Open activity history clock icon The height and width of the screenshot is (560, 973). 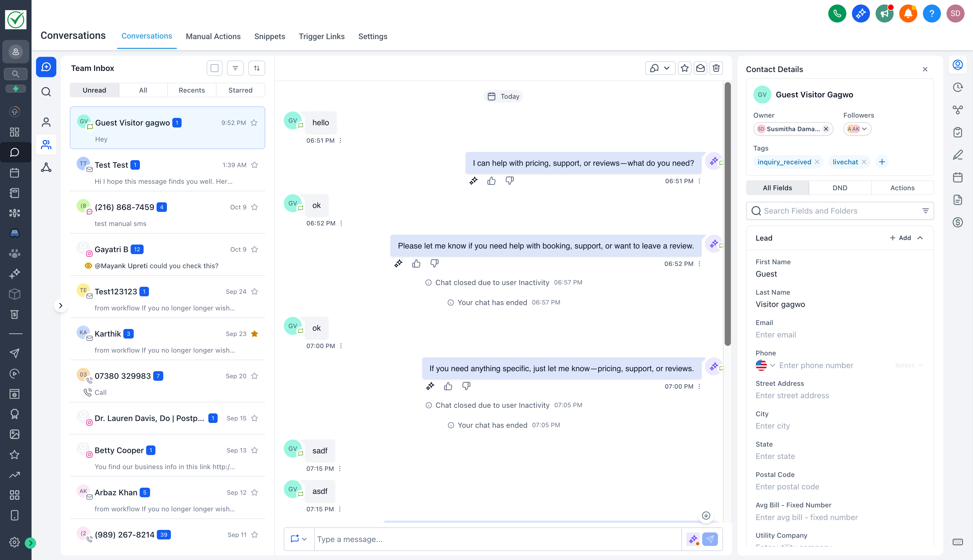pyautogui.click(x=958, y=87)
